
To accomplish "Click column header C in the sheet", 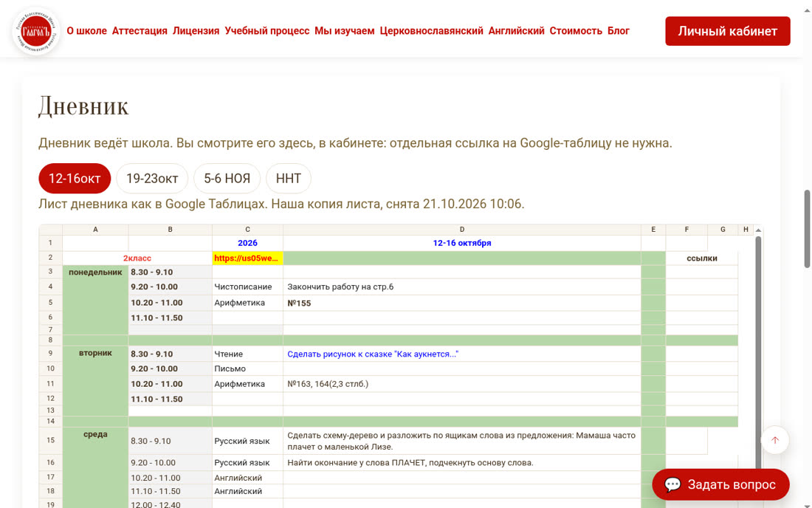I will tap(247, 230).
